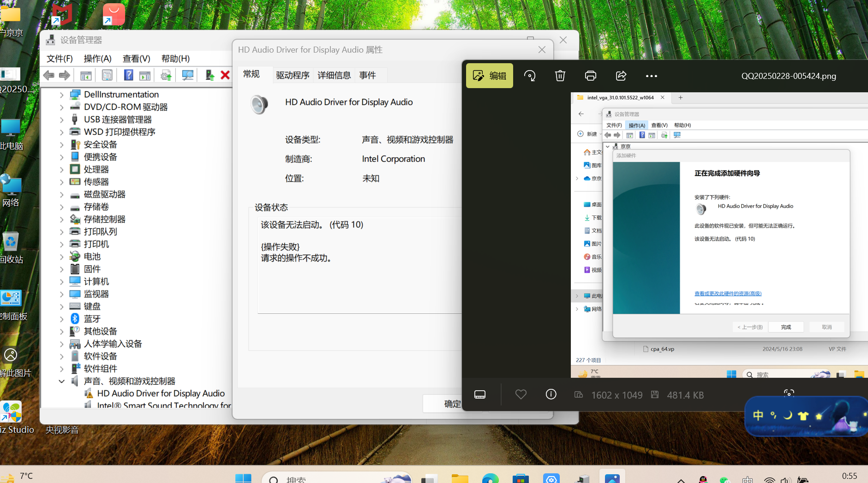
Task: Open the 操作(A) menu in Device Manager
Action: tap(97, 59)
